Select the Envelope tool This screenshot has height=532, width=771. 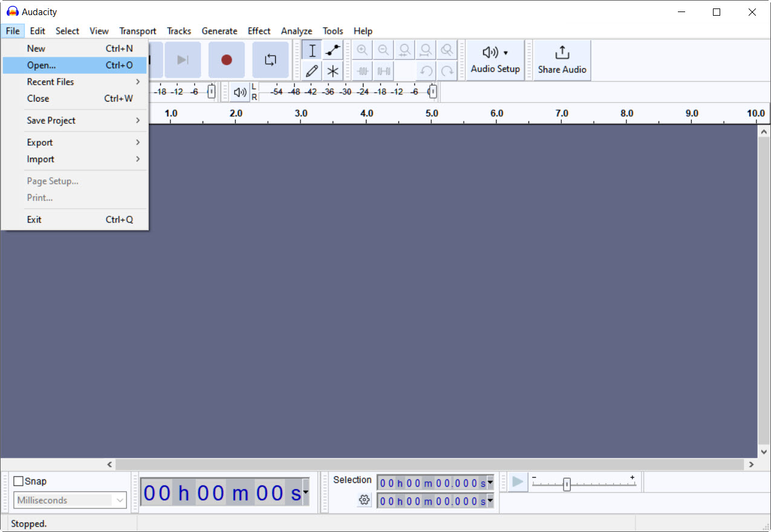[333, 51]
